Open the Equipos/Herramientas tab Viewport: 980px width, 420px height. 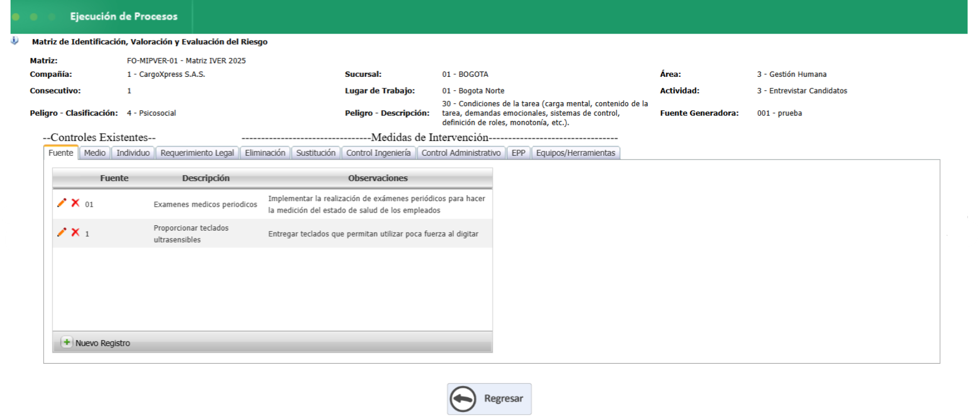(x=576, y=153)
